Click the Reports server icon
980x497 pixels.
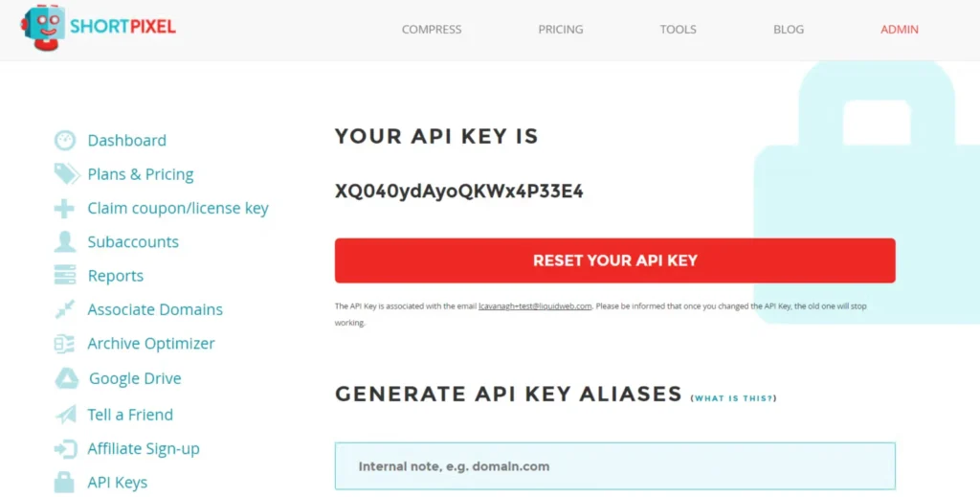tap(65, 276)
